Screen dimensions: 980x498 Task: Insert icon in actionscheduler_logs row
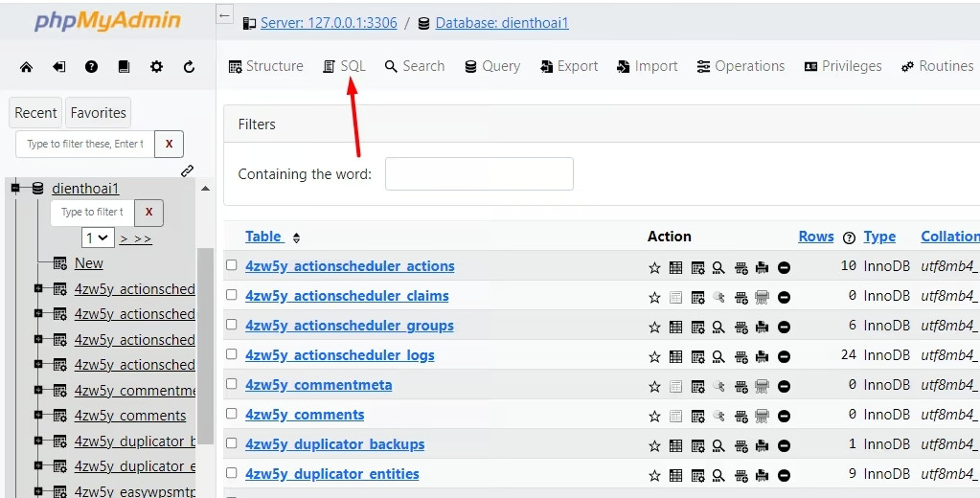tap(741, 357)
